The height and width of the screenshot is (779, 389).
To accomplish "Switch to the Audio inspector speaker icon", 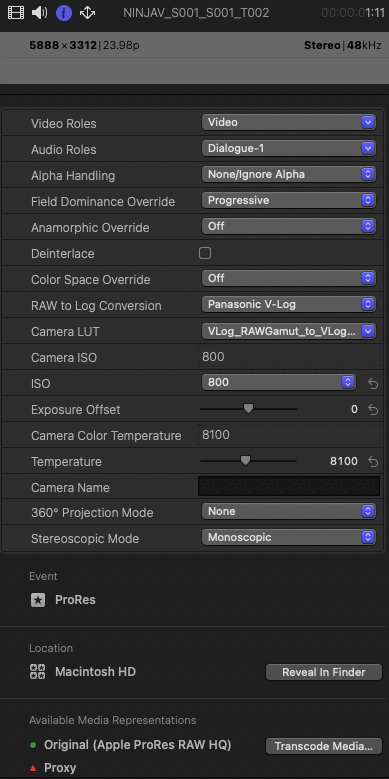I will coord(39,12).
